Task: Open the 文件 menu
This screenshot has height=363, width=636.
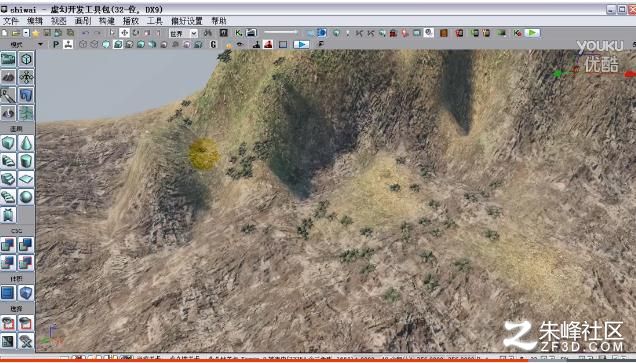Action: (x=11, y=21)
